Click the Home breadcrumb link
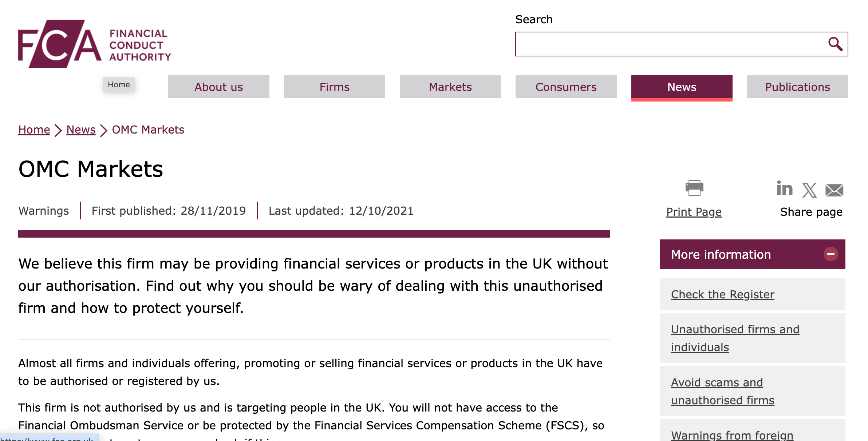Screen dimensions: 868x441 click(34, 130)
